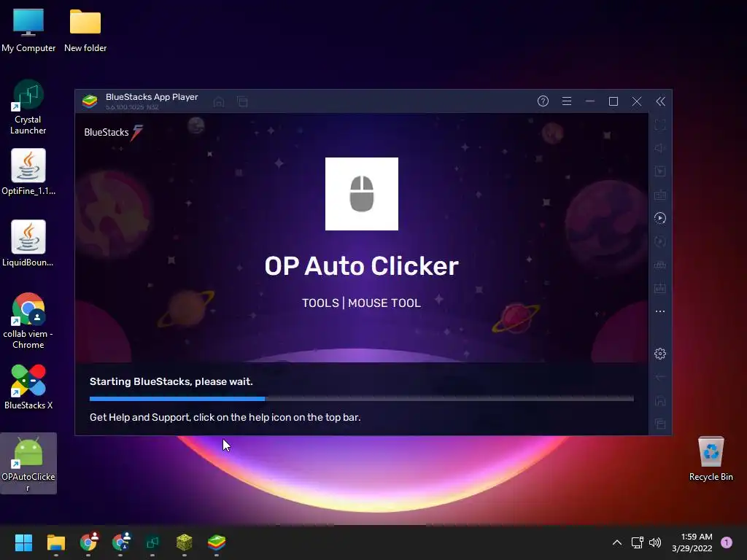This screenshot has width=747, height=560.
Task: Open the first Chrome icon in the taskbar
Action: [88, 542]
